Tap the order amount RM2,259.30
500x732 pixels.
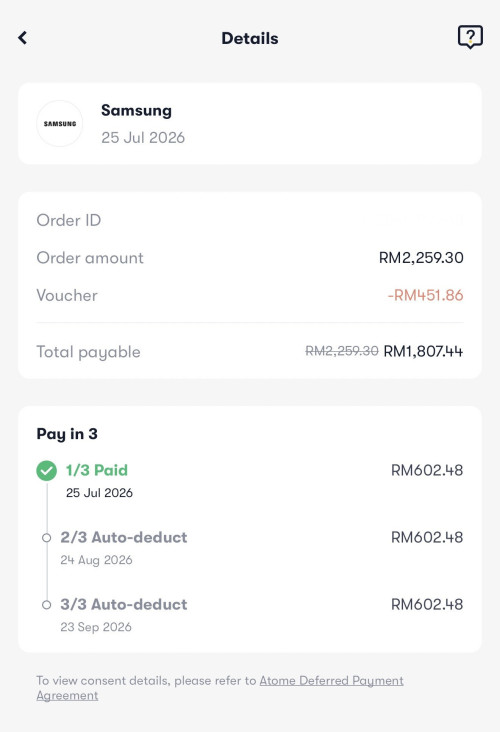point(421,258)
